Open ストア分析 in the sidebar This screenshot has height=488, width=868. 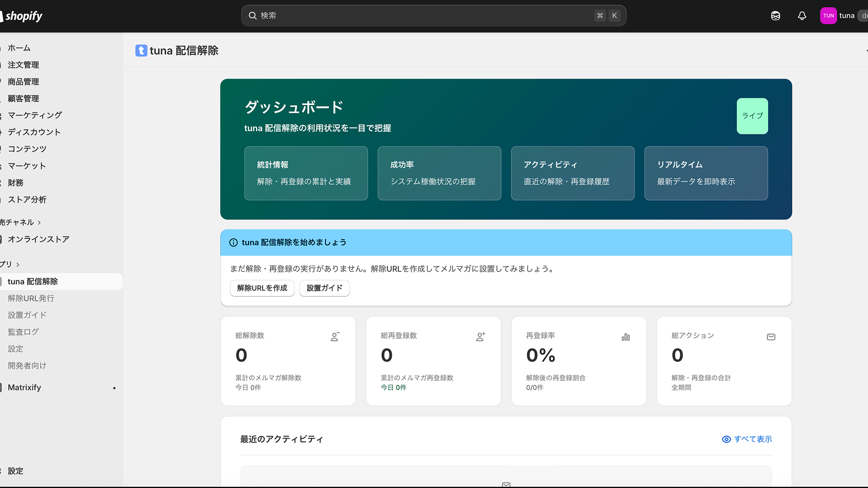(27, 200)
